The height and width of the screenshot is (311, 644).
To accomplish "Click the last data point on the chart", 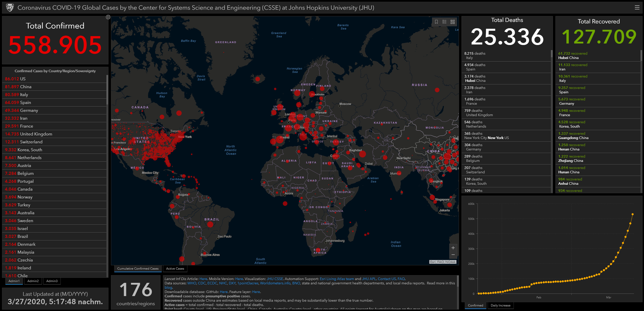I will 632,214.
